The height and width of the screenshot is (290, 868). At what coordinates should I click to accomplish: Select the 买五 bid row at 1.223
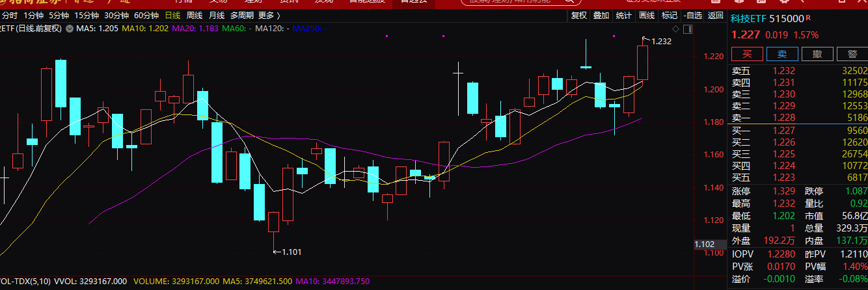799,177
